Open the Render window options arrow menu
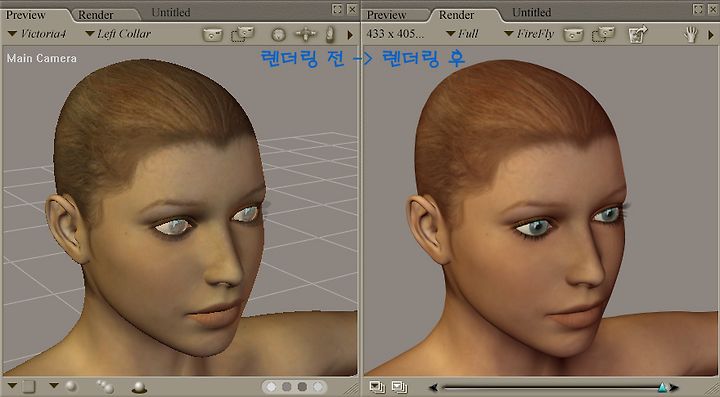 click(711, 34)
